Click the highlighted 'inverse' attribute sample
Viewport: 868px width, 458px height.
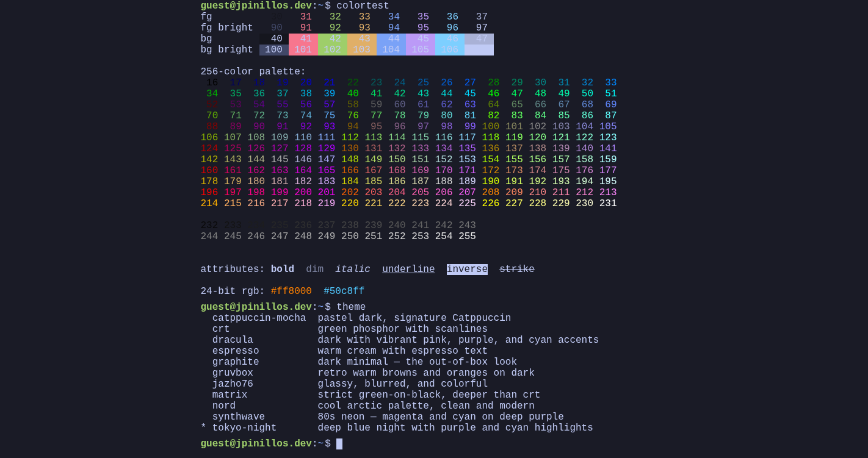(467, 270)
